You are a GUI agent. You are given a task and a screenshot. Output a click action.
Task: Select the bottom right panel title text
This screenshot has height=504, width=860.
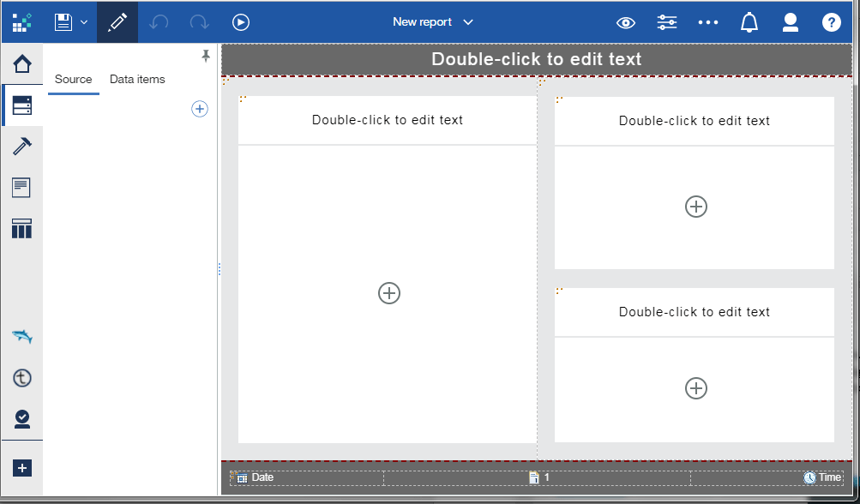click(x=695, y=312)
